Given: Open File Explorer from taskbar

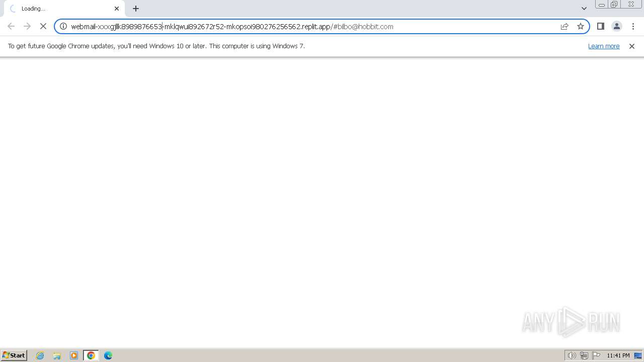Looking at the screenshot, I should [57, 355].
